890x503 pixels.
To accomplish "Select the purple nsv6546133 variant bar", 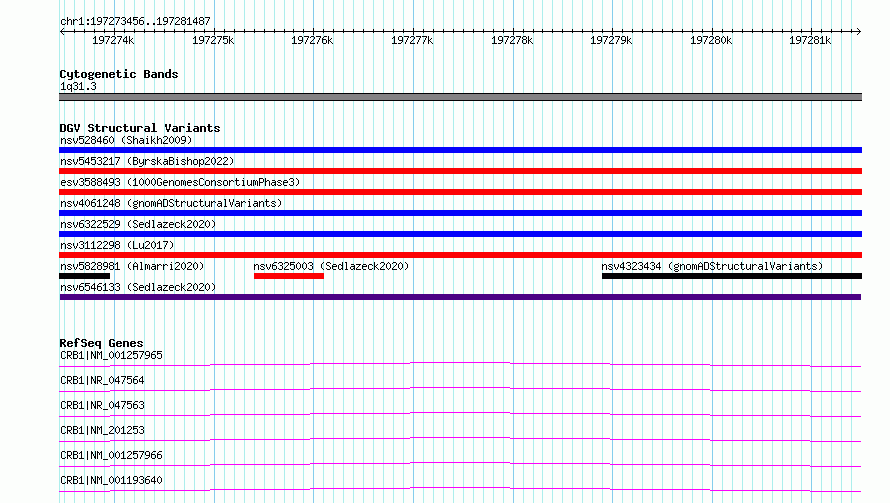I will click(x=460, y=297).
